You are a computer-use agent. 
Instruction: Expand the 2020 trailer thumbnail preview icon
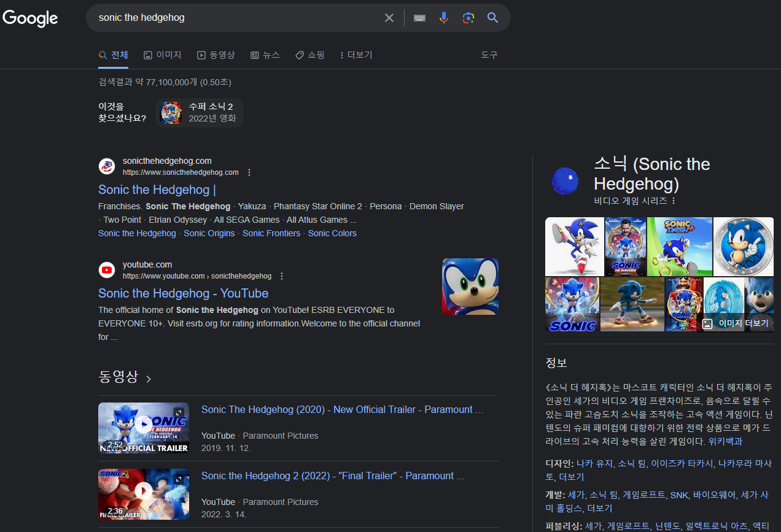click(179, 412)
